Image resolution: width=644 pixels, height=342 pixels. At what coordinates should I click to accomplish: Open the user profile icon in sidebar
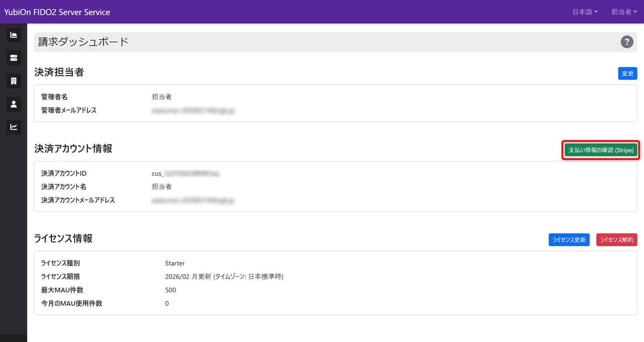click(x=13, y=104)
